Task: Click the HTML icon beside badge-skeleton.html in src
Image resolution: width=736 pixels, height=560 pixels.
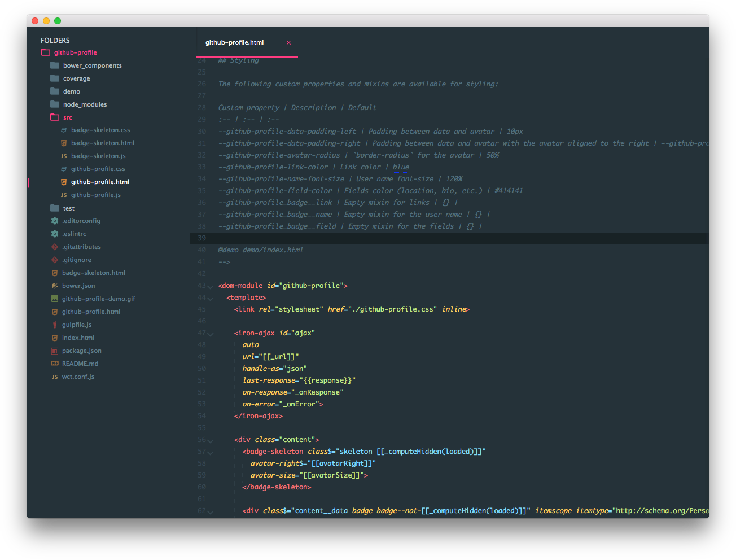Action: (64, 143)
